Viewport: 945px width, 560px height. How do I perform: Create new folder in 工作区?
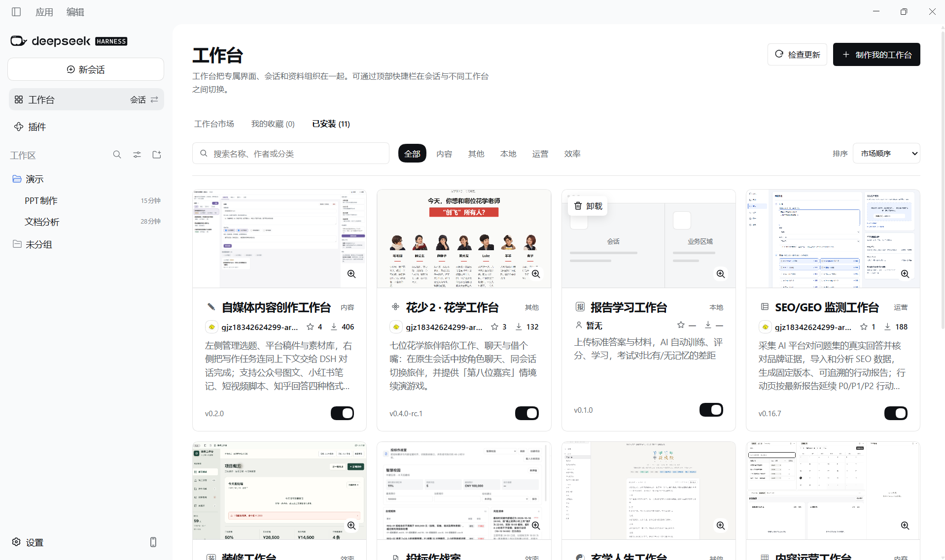coord(157,155)
